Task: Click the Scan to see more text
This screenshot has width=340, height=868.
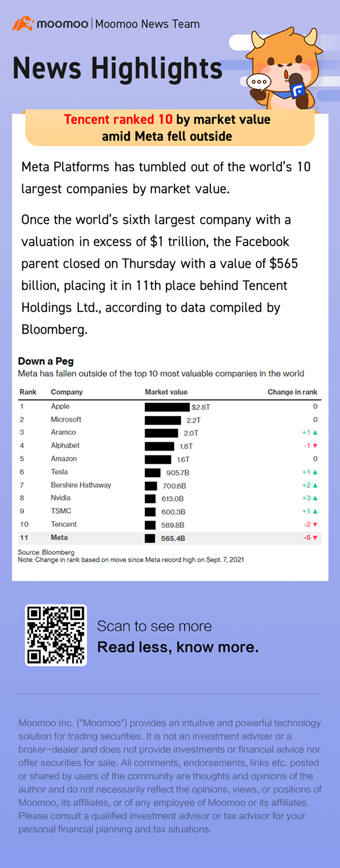Action: (155, 626)
